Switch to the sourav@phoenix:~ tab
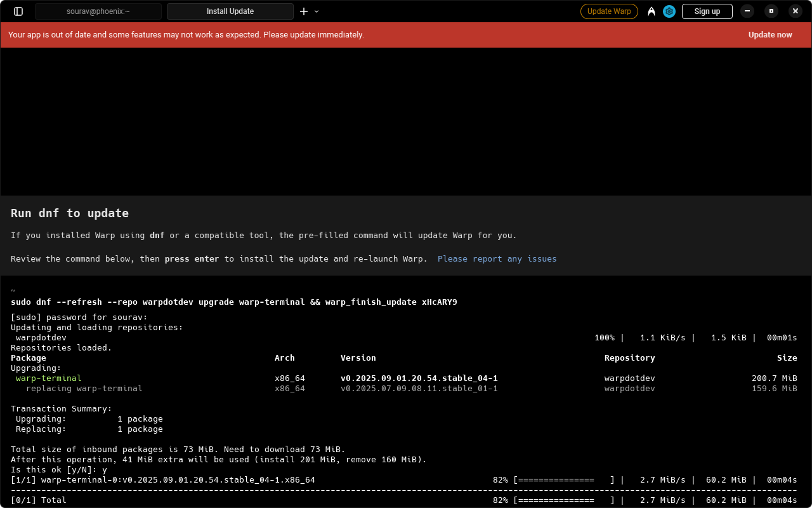Image resolution: width=812 pixels, height=508 pixels. point(98,11)
